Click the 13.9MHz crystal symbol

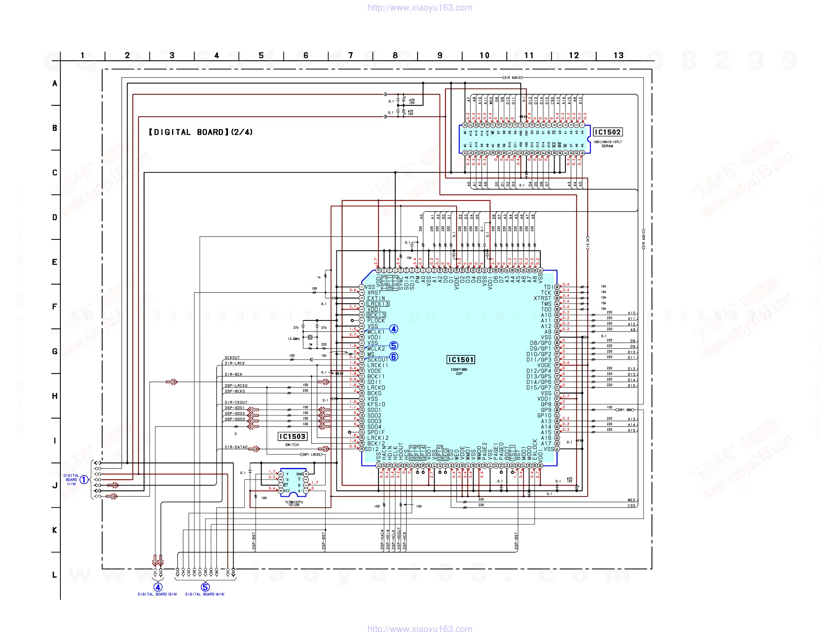click(x=310, y=337)
